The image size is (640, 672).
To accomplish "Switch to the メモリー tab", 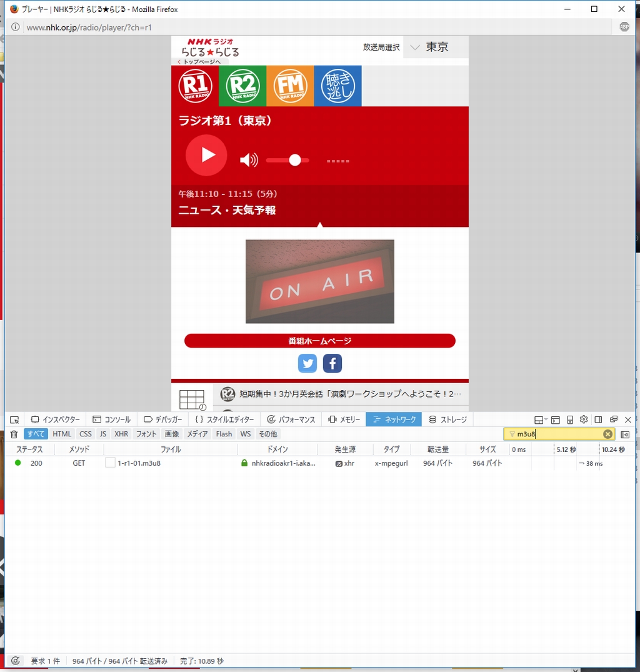I will coord(344,419).
